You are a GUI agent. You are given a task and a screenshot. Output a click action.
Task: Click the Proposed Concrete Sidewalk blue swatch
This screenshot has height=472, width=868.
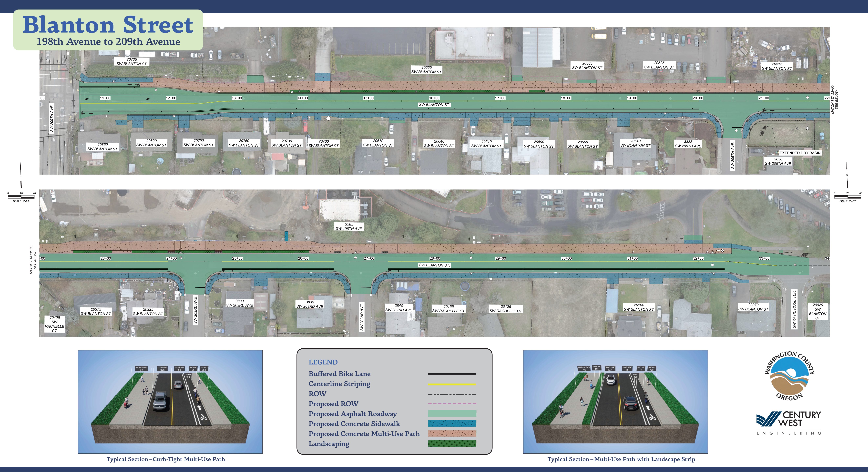pyautogui.click(x=452, y=423)
